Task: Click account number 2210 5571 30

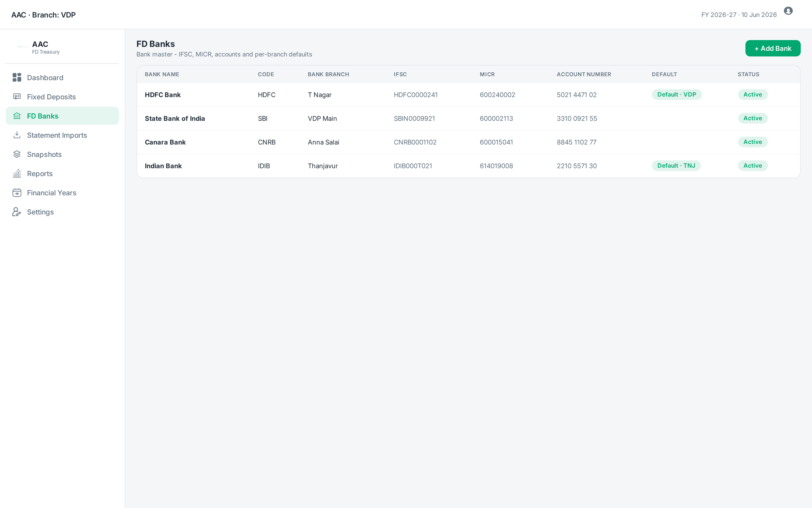Action: point(577,166)
